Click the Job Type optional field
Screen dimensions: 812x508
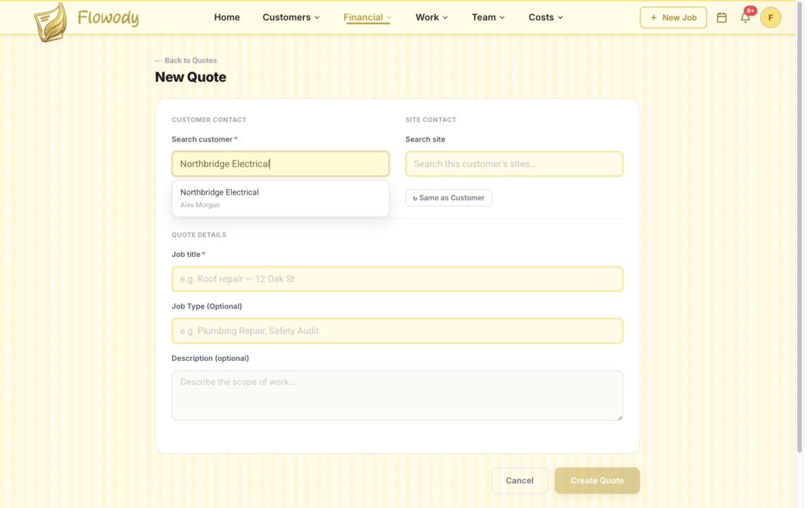coord(397,331)
